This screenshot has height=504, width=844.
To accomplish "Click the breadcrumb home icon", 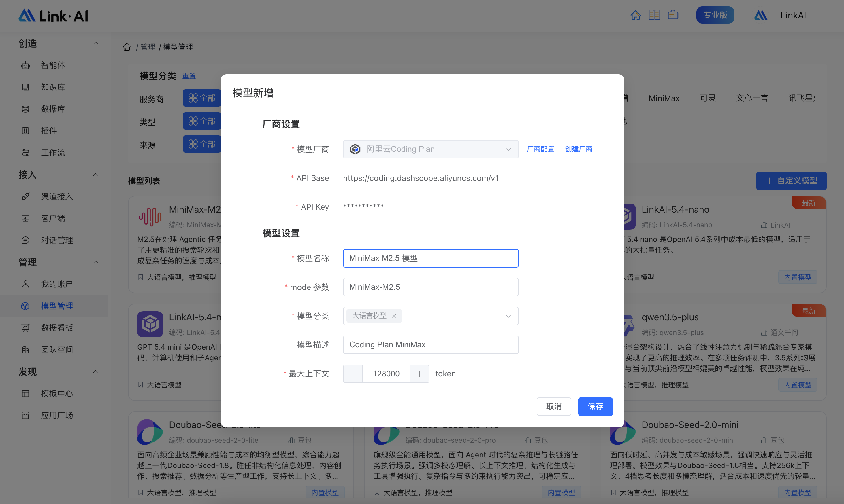I will coord(127,47).
